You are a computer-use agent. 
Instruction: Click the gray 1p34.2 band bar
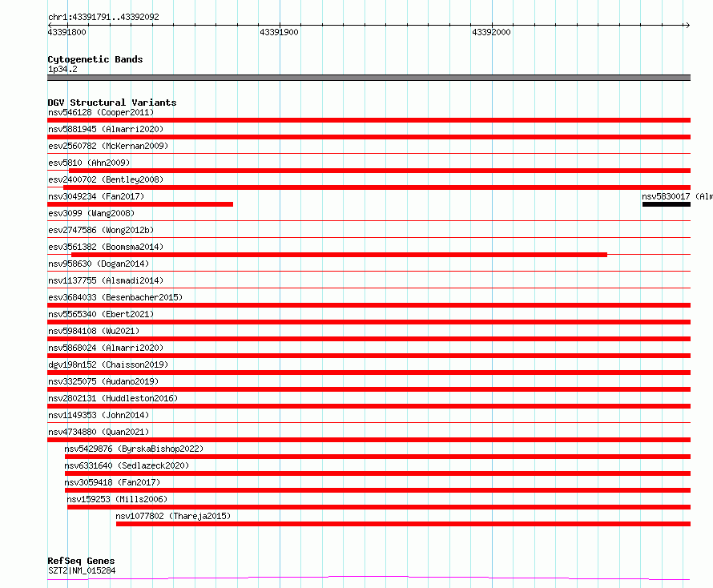click(x=369, y=78)
